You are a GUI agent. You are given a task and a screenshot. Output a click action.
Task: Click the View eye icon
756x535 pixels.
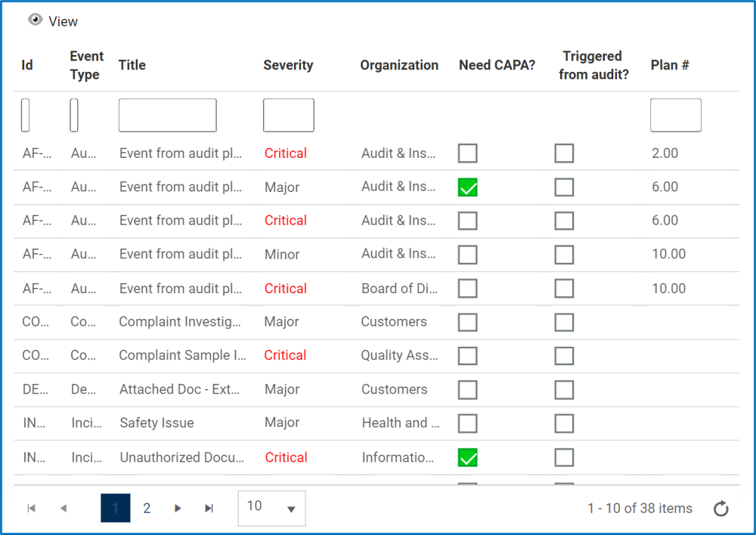tap(35, 20)
